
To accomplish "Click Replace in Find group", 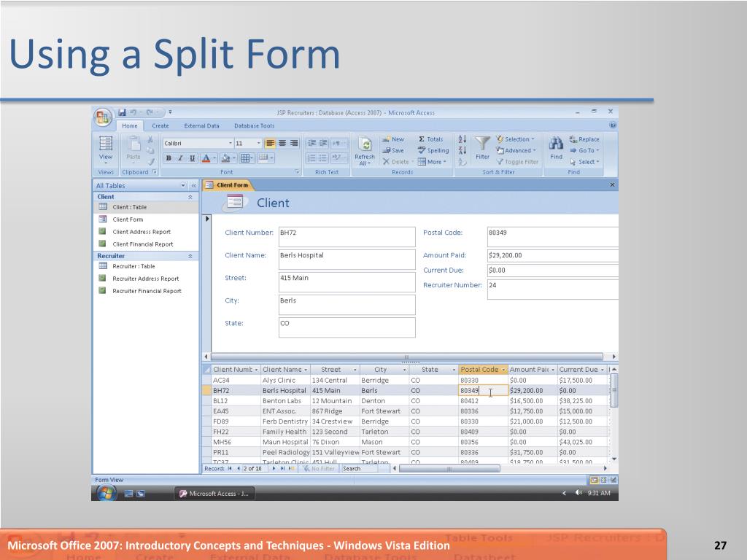I will coord(584,139).
